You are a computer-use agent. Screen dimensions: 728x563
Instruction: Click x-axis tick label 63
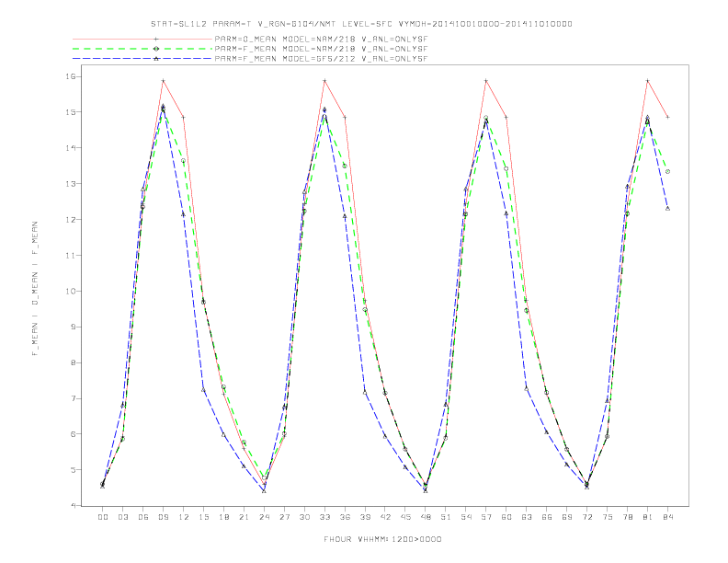(x=527, y=517)
